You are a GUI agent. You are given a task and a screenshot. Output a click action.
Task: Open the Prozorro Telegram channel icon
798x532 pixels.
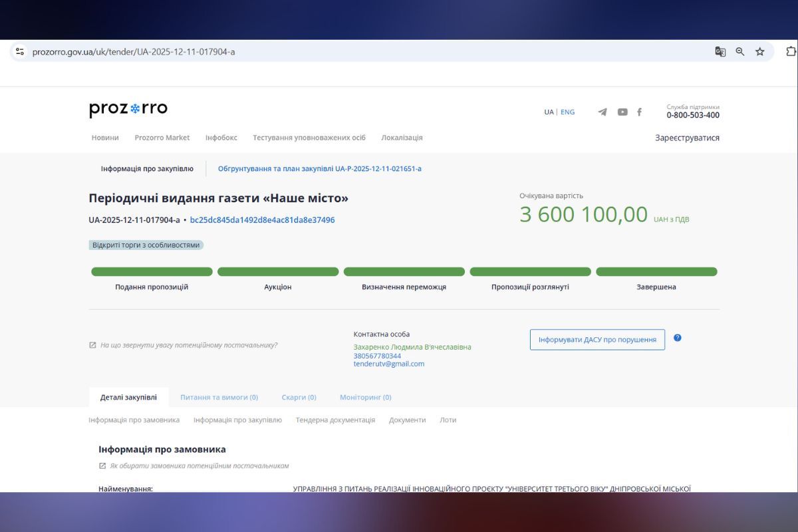coord(602,112)
